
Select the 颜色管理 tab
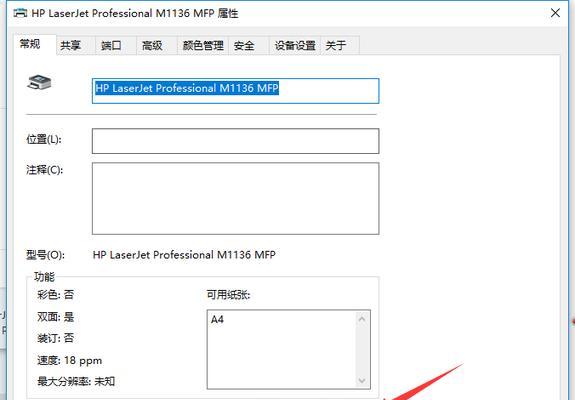(x=203, y=45)
